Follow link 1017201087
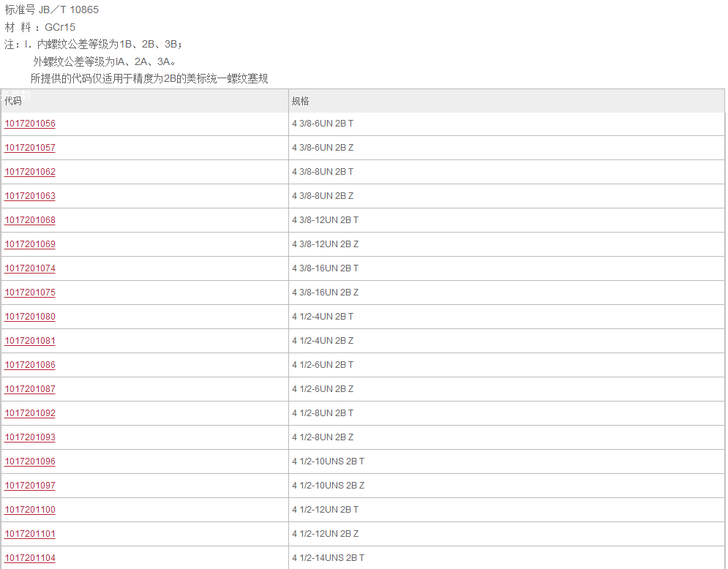Viewport: 728px width, 569px height. pyautogui.click(x=30, y=389)
